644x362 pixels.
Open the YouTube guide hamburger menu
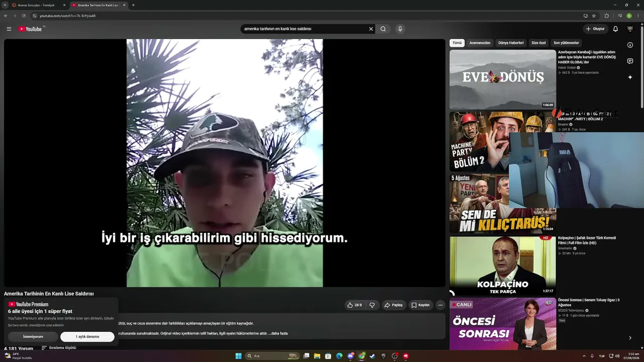9,29
